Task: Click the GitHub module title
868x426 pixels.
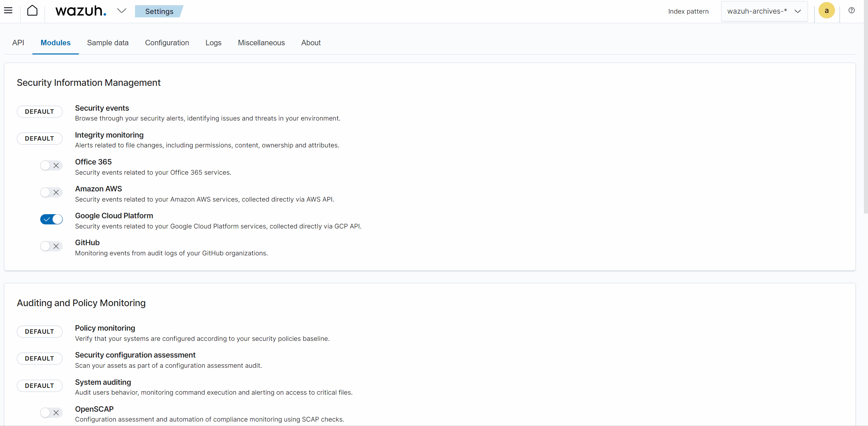Action: [x=87, y=242]
